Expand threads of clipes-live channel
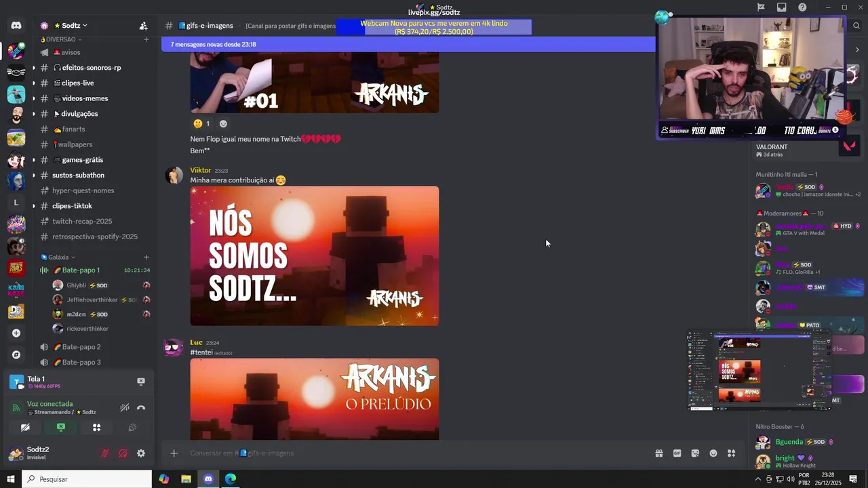 pos(33,83)
